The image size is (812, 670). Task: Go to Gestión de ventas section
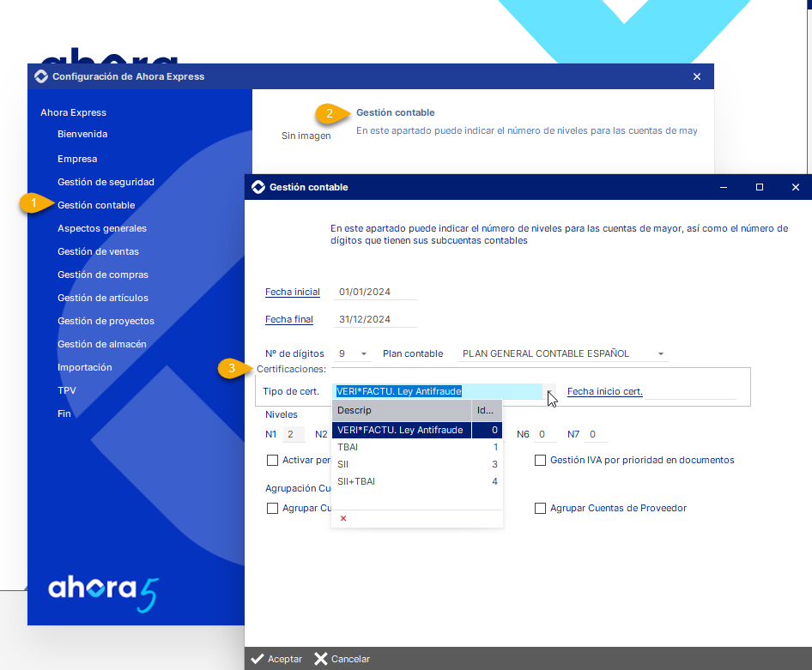98,251
